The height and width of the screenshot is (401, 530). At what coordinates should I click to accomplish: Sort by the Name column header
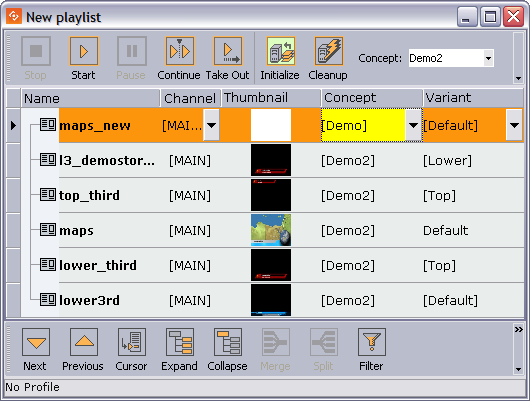90,98
